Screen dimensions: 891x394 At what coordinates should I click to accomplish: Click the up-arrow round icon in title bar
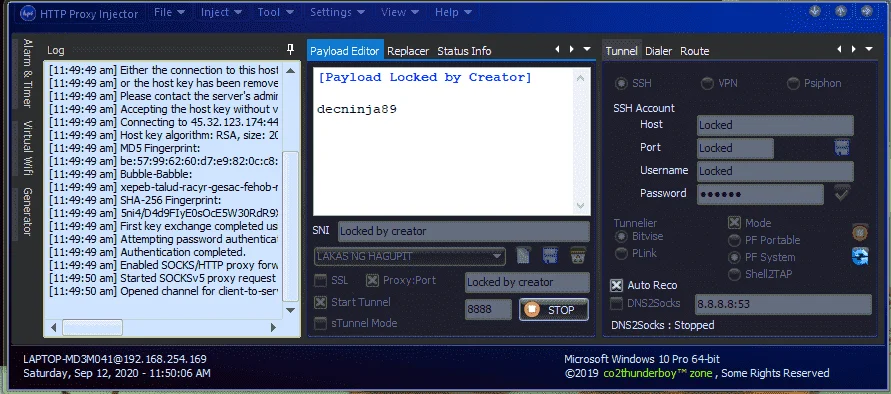(842, 11)
